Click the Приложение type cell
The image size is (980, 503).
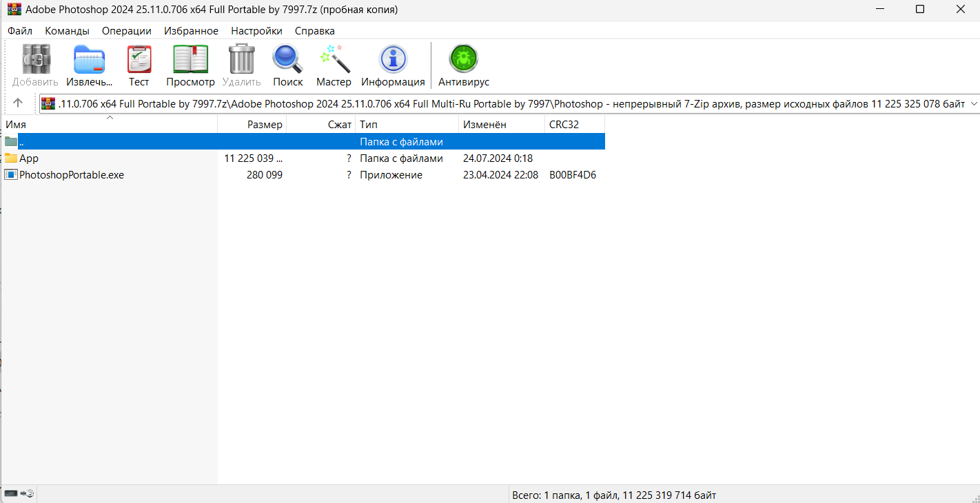(x=391, y=175)
